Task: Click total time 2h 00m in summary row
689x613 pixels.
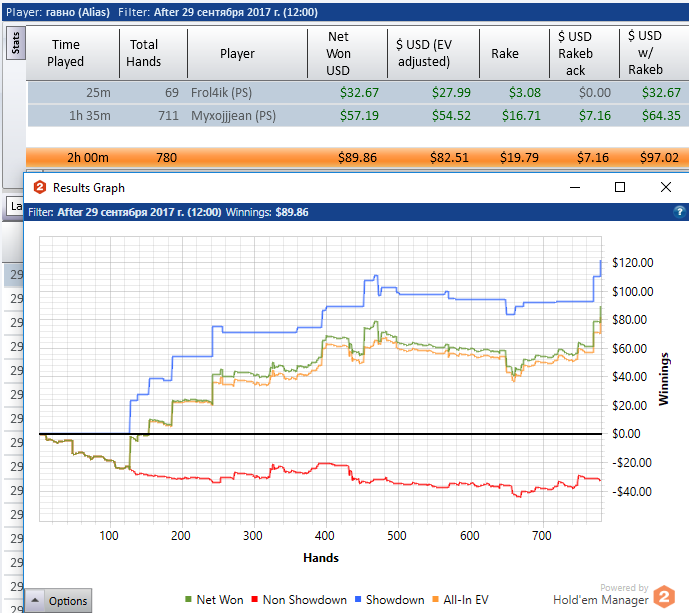Action: pos(87,157)
